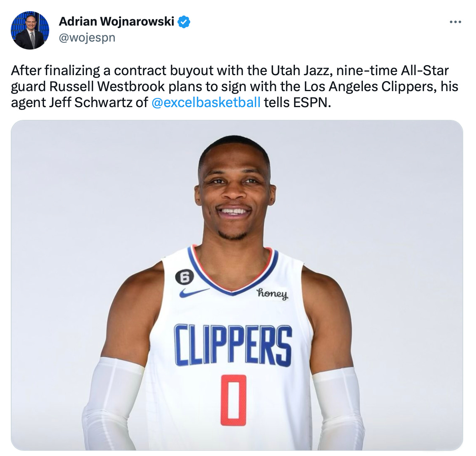Click the blue CLIPPERS wordmark on jersey
476x456 pixels.
tap(233, 345)
